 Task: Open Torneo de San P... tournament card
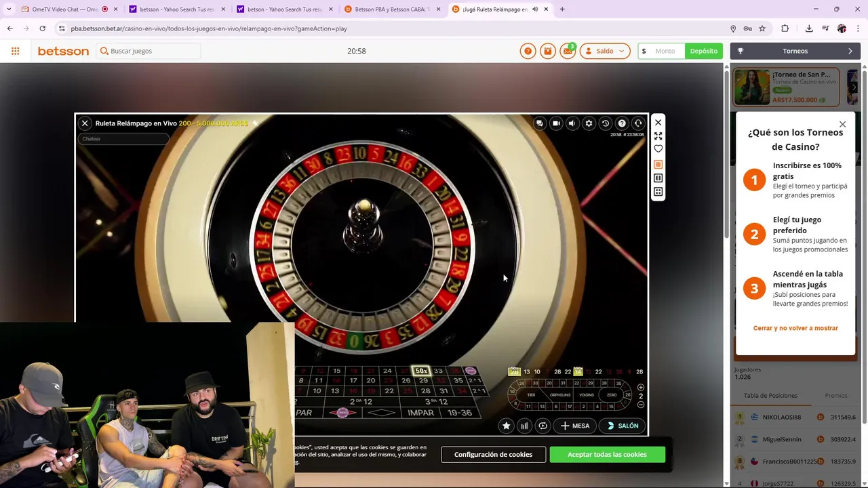(787, 87)
